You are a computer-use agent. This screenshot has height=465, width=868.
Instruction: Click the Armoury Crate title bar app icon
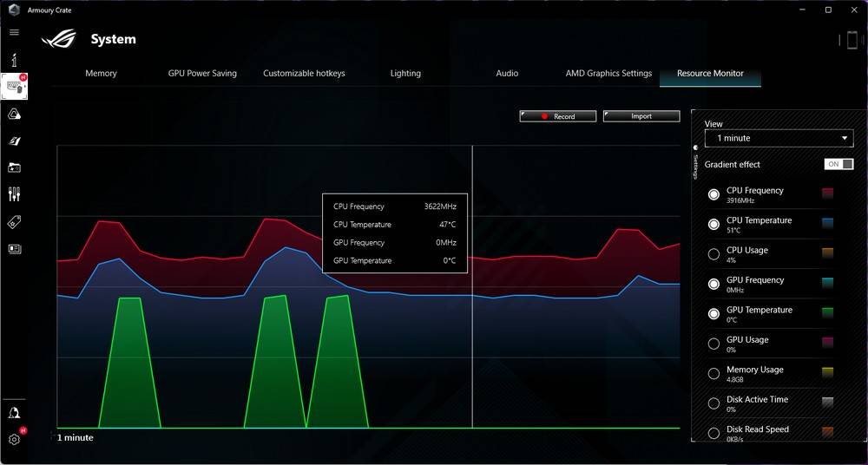click(x=14, y=10)
